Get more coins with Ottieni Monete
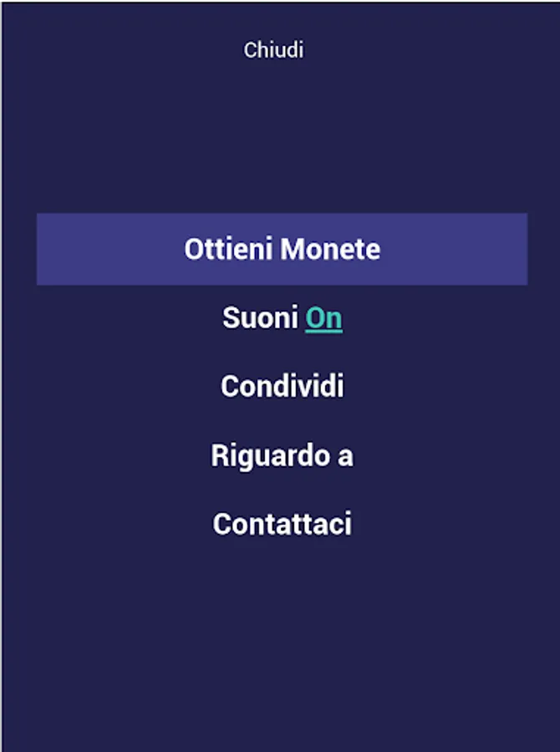Screen dimensions: 560x752 click(x=282, y=249)
